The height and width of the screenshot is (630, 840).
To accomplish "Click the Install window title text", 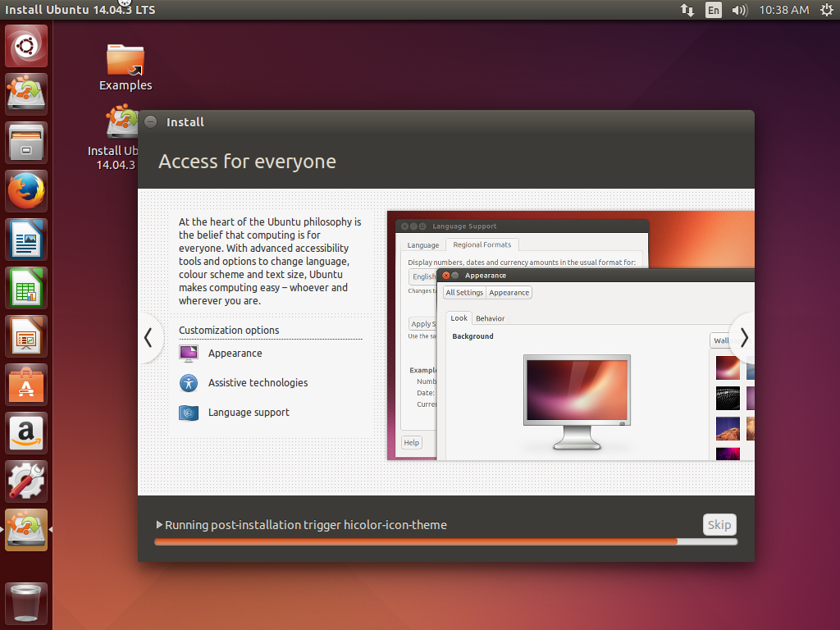I will pyautogui.click(x=185, y=122).
